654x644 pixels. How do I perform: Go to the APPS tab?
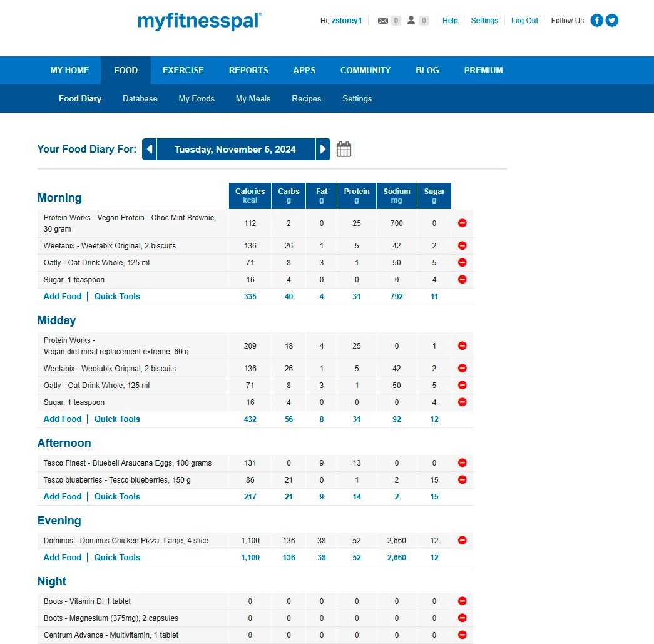pos(304,70)
